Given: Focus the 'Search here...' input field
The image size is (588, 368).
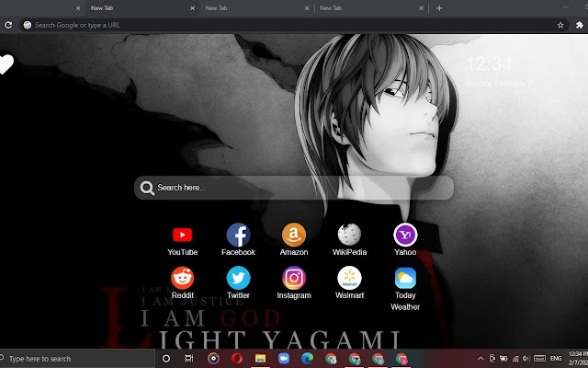Looking at the screenshot, I should pos(294,188).
